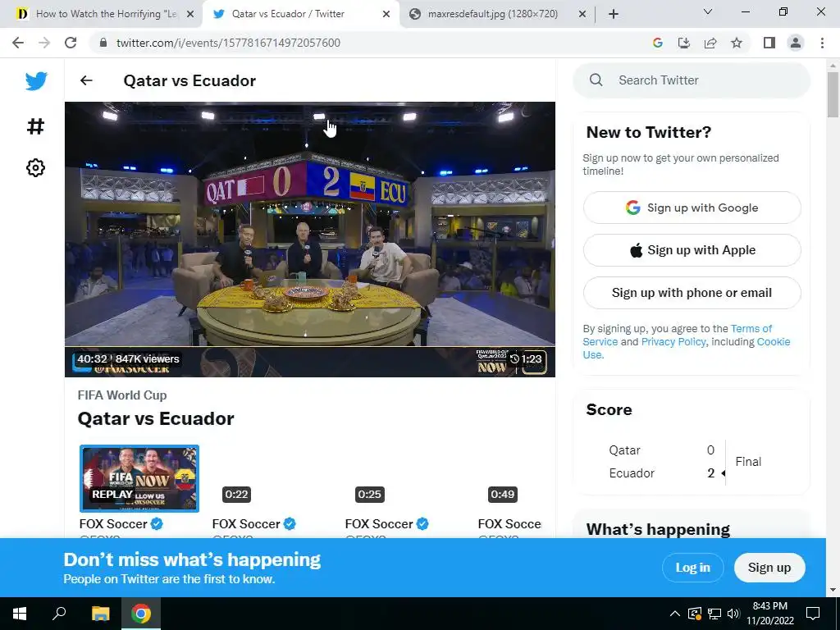Open the Chrome three-dot menu
Screen dimensions: 840x630
pyautogui.click(x=822, y=43)
